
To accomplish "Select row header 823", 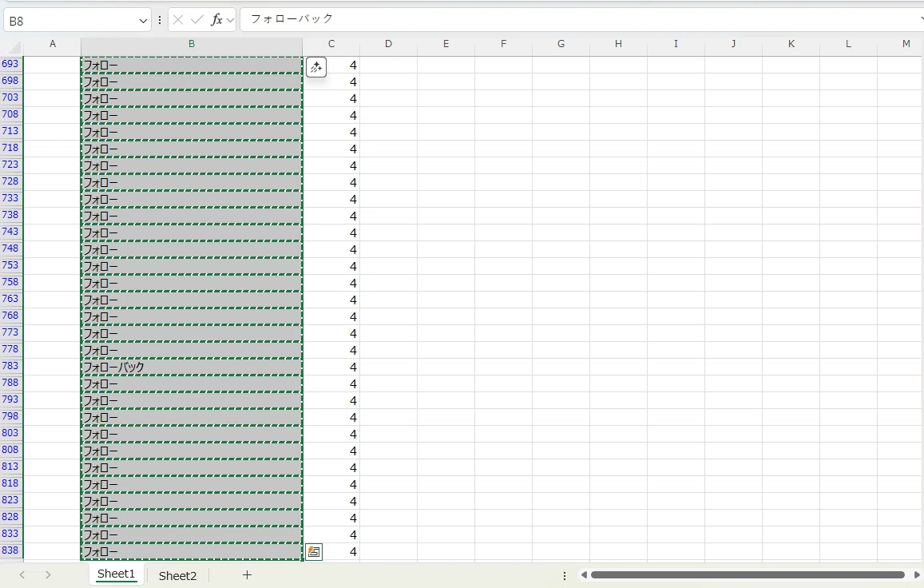I will 10,501.
